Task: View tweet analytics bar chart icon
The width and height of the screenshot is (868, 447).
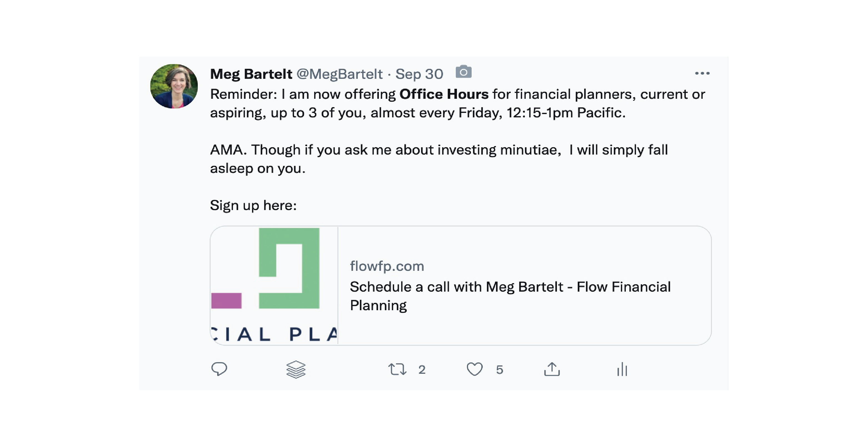Action: tap(622, 369)
